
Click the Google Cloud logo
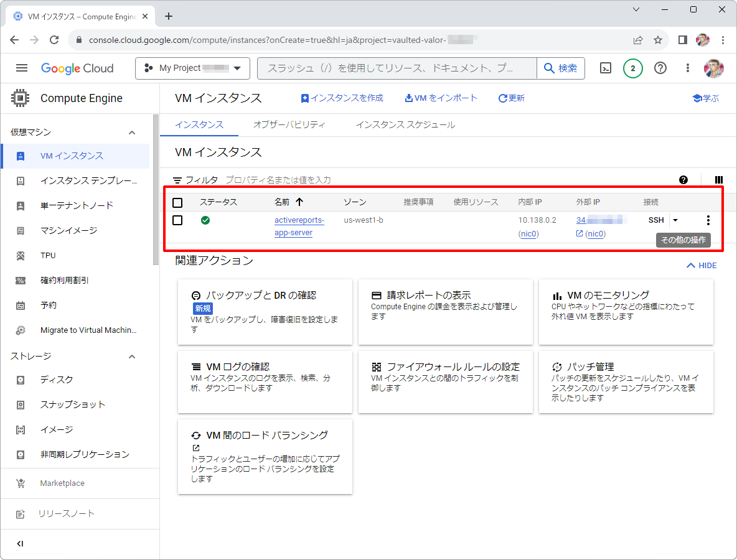[x=77, y=68]
